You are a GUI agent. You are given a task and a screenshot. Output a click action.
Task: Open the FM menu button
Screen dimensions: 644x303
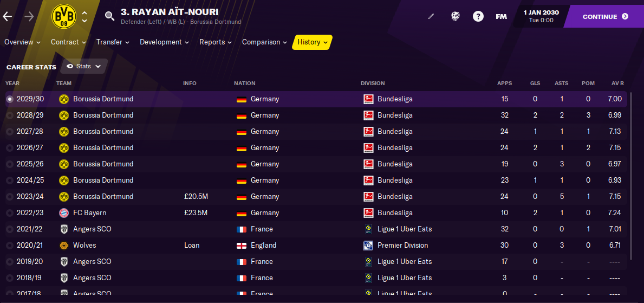[501, 17]
